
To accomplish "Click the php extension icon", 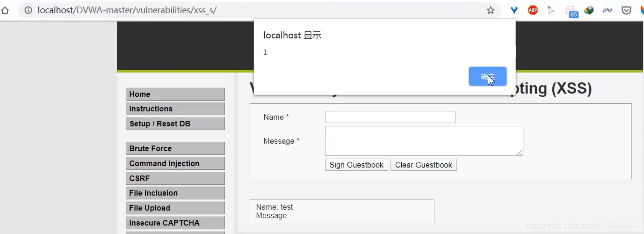I will (608, 10).
